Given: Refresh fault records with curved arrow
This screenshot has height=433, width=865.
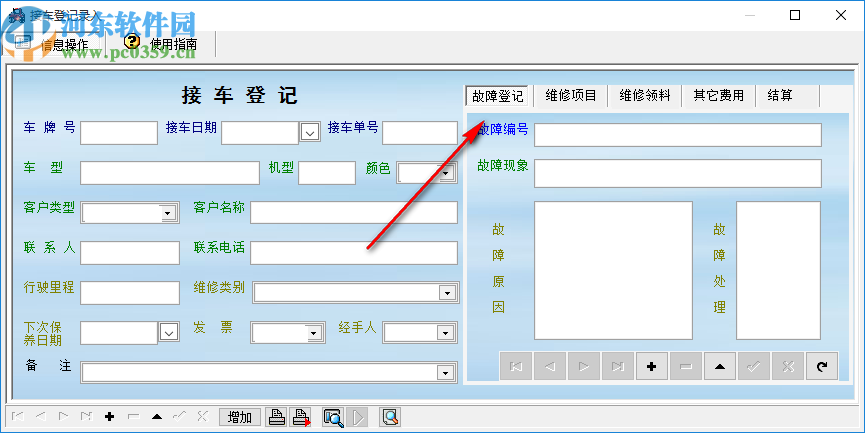Looking at the screenshot, I should (822, 366).
